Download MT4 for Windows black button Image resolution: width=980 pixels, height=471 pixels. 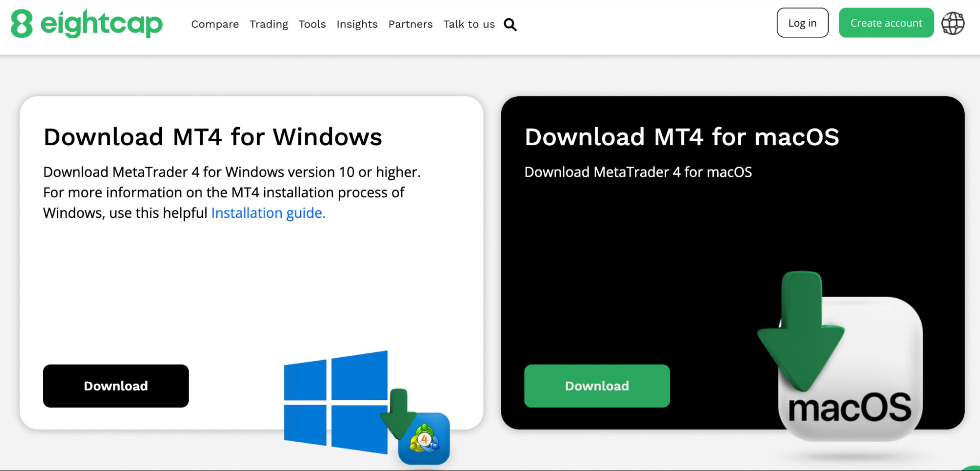click(x=116, y=386)
